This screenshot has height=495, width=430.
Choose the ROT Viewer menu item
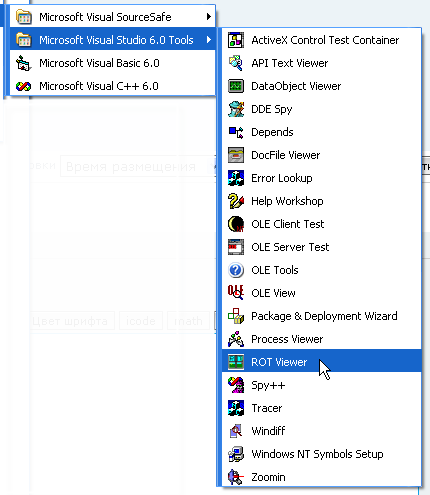[322, 362]
